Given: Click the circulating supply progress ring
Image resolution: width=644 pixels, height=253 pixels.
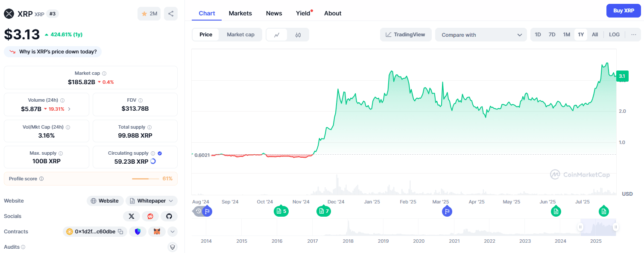Looking at the screenshot, I should (153, 161).
